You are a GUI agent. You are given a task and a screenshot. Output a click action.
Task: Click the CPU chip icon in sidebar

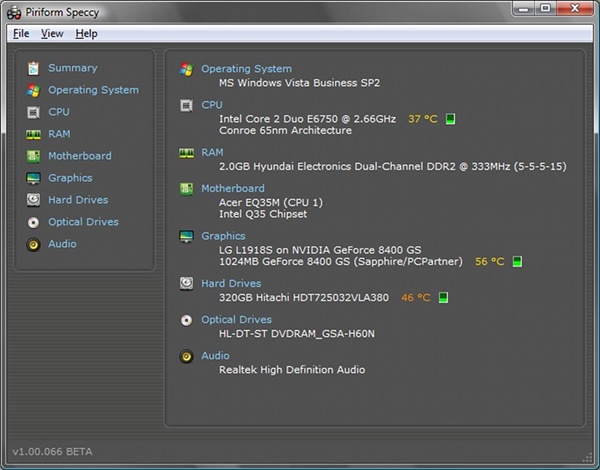[x=33, y=113]
